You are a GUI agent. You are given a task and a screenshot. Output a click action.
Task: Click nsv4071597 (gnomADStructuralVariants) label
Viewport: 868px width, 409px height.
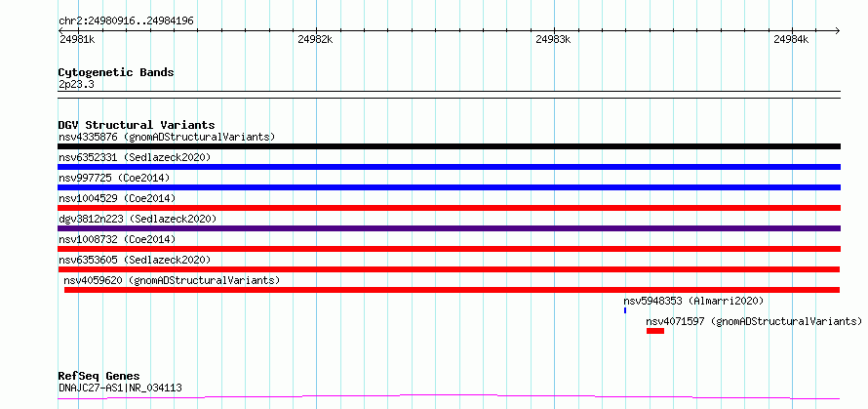tap(754, 321)
